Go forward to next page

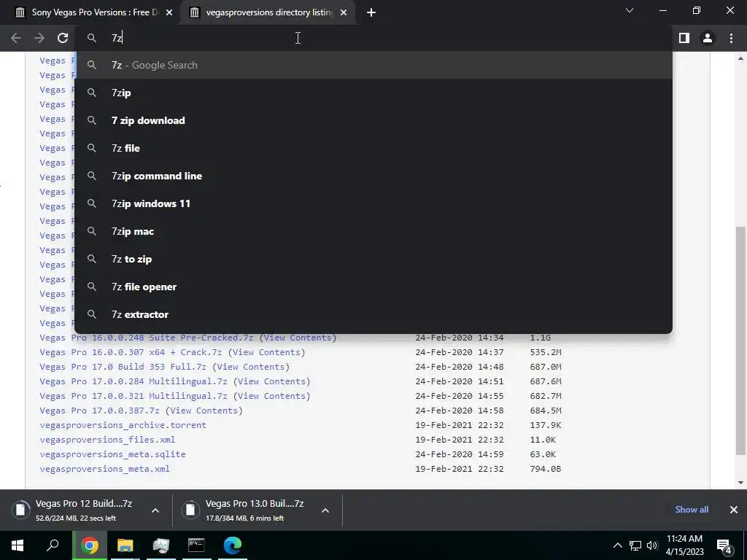pyautogui.click(x=39, y=38)
